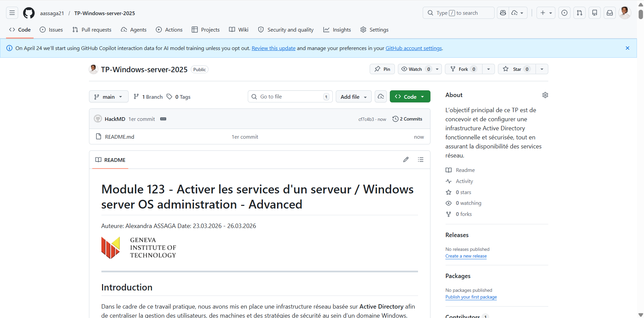Open the Wiki tab

tap(239, 30)
